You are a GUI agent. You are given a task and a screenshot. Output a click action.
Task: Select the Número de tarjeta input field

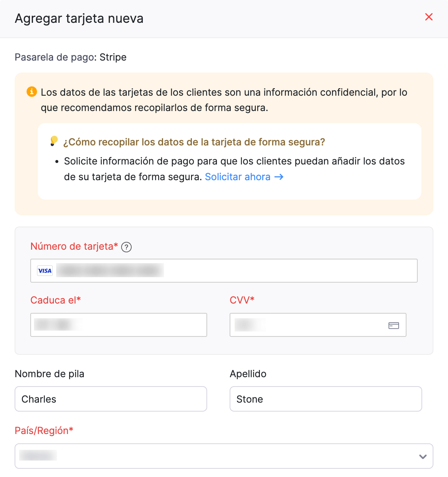click(224, 270)
